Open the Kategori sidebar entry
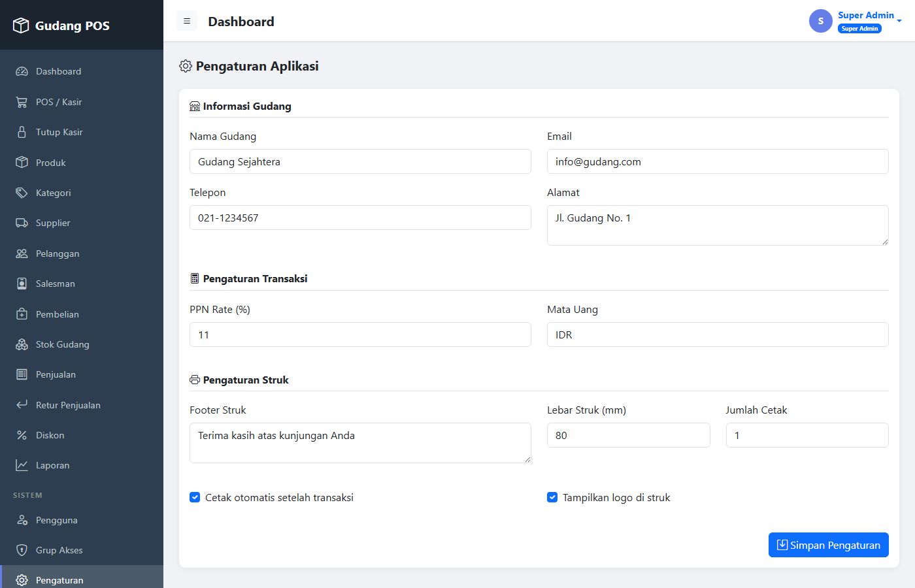The width and height of the screenshot is (915, 588). tap(82, 193)
